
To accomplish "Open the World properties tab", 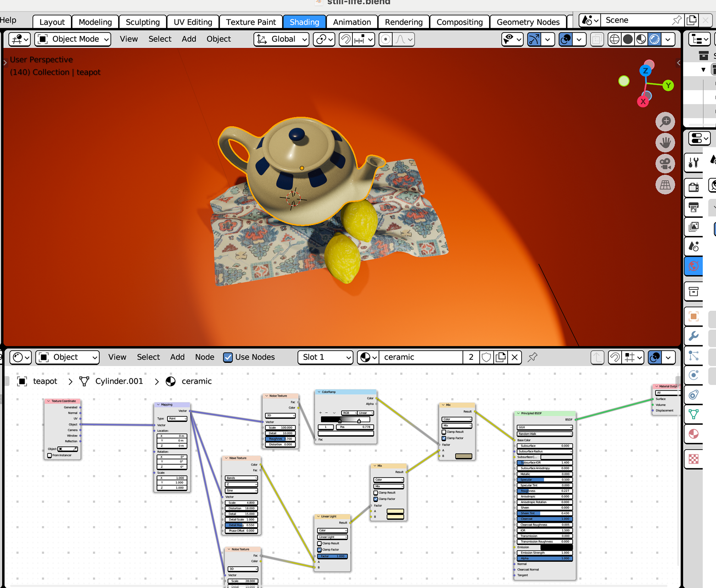I will 694,266.
